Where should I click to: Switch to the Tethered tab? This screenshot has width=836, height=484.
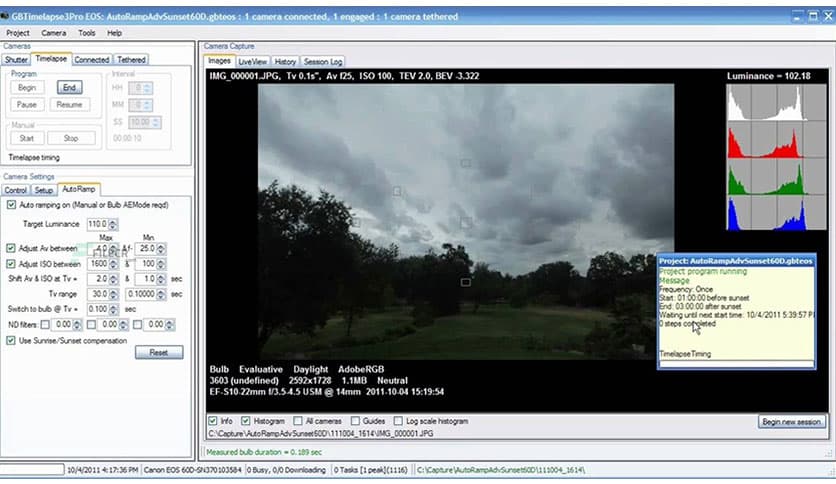click(x=131, y=60)
